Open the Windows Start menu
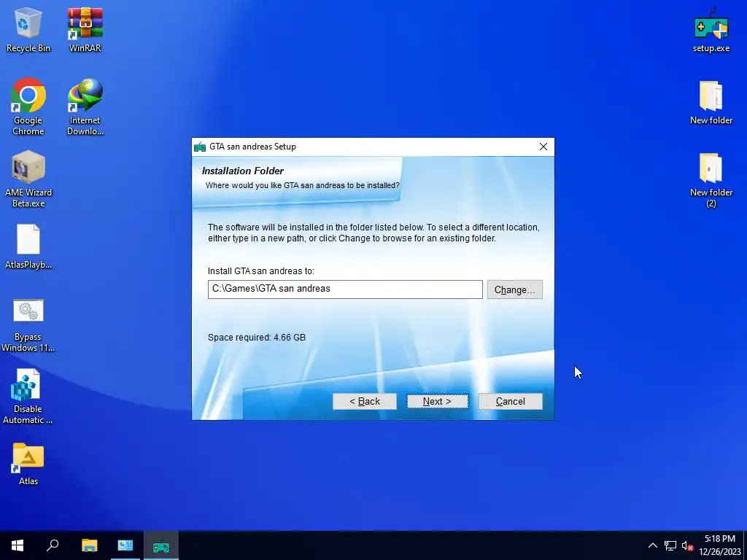The height and width of the screenshot is (560, 747). tap(18, 545)
